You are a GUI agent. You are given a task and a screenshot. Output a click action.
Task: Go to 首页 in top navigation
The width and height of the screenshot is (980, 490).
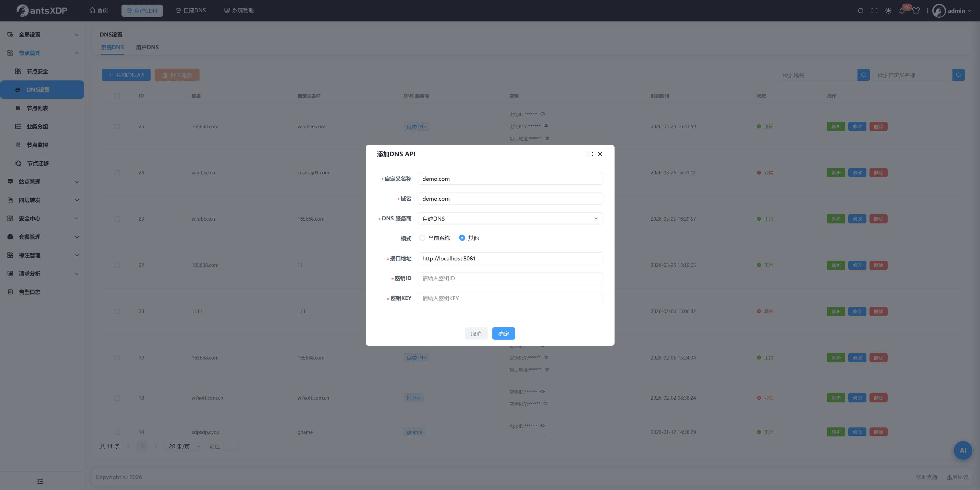point(99,11)
